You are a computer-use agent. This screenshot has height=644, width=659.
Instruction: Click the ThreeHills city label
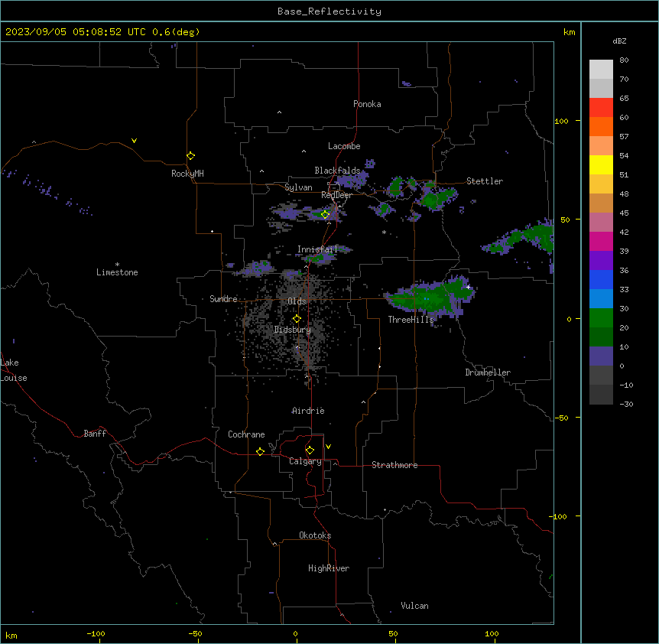[411, 320]
